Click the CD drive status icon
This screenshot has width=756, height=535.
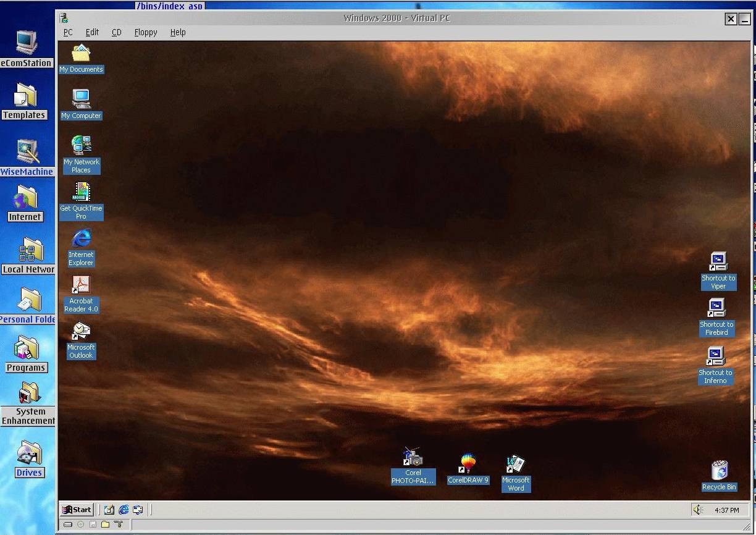click(x=80, y=524)
